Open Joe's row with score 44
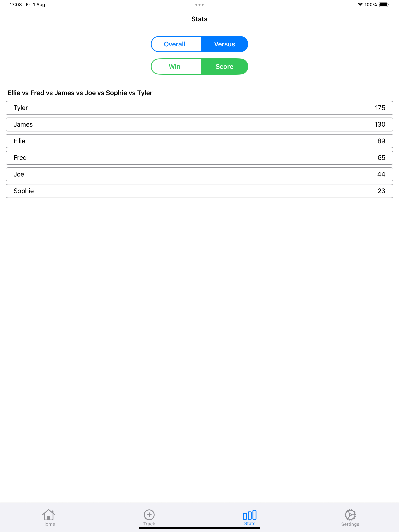The image size is (399, 532). coord(199,174)
